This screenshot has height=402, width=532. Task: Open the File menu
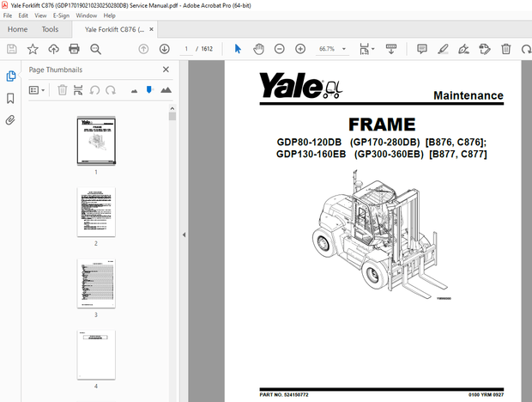point(8,15)
